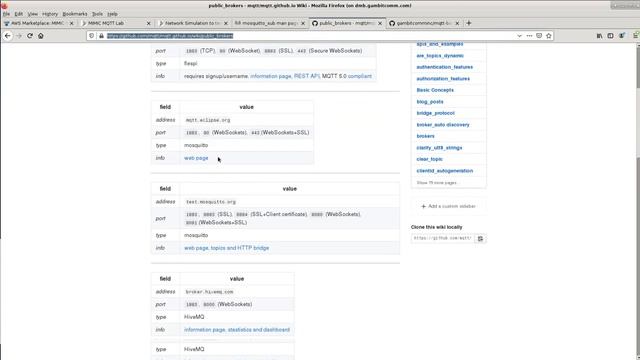The image size is (640, 360).
Task: Open the Help menu
Action: pyautogui.click(x=112, y=14)
